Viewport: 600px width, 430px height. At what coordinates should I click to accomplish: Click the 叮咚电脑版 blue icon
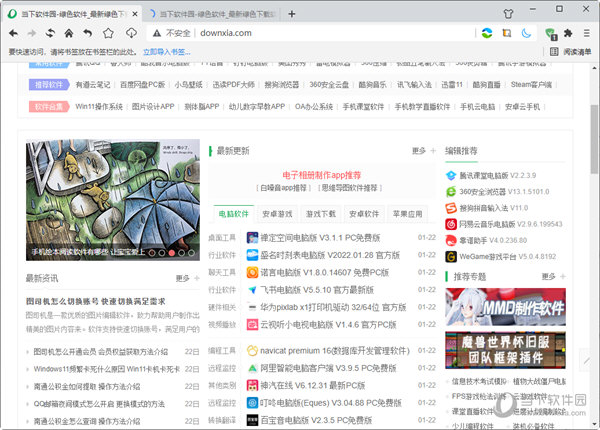(x=252, y=403)
